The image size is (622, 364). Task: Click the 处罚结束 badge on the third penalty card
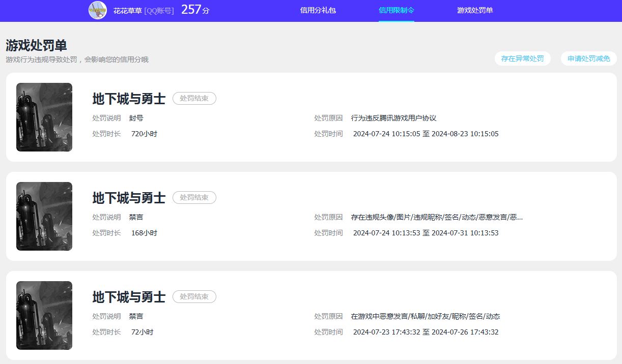[194, 296]
